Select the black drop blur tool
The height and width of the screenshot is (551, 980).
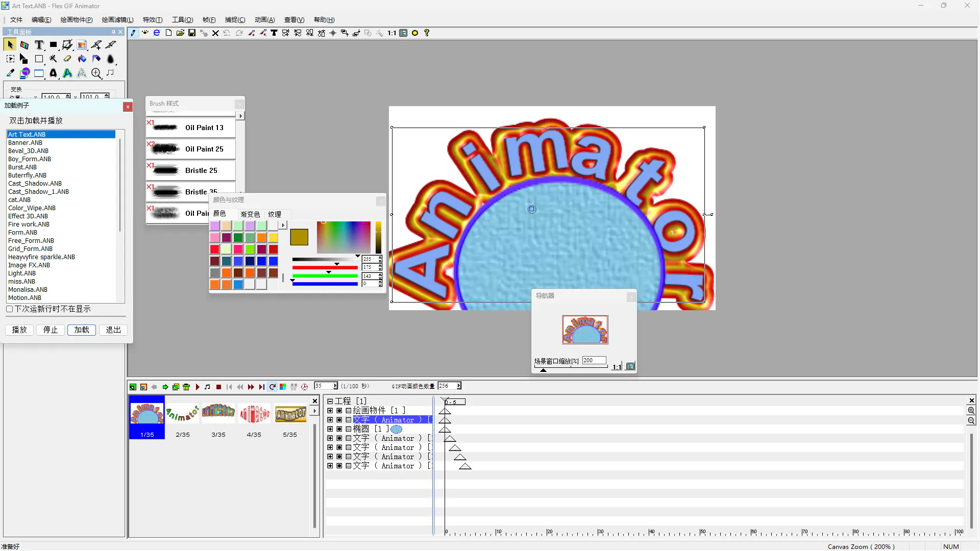[x=110, y=59]
